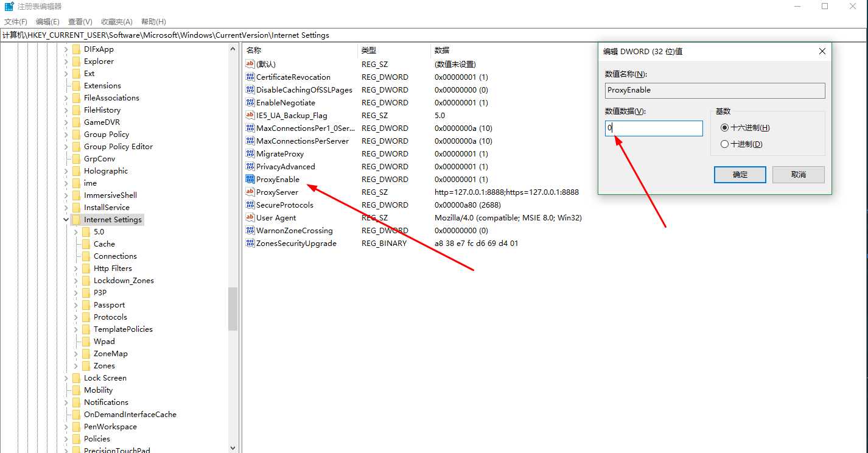Expand the Http Filters subkey
This screenshot has height=453, width=868.
[x=75, y=268]
